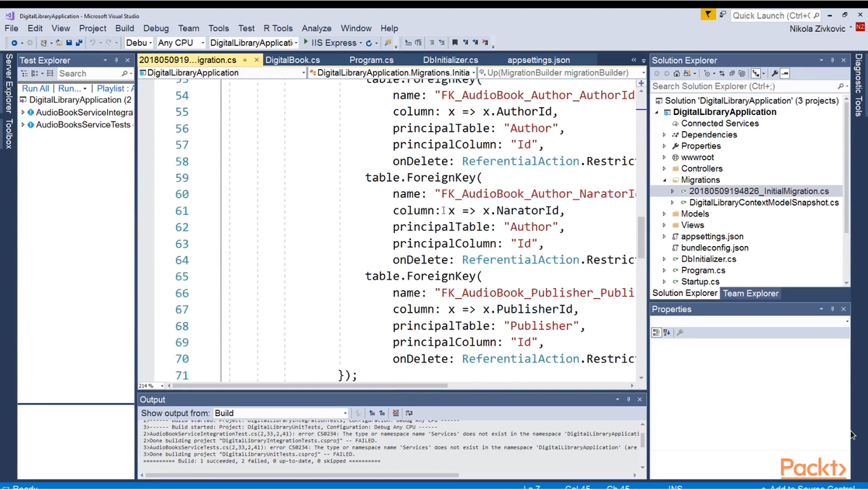
Task: Open Properties wrench icon in Solution Explorer
Action: click(775, 73)
